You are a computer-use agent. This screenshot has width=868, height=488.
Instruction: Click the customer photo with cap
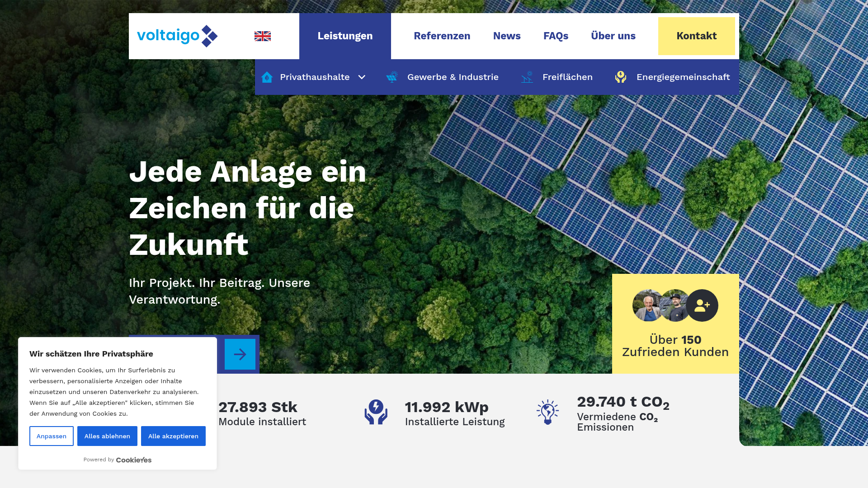(x=675, y=305)
